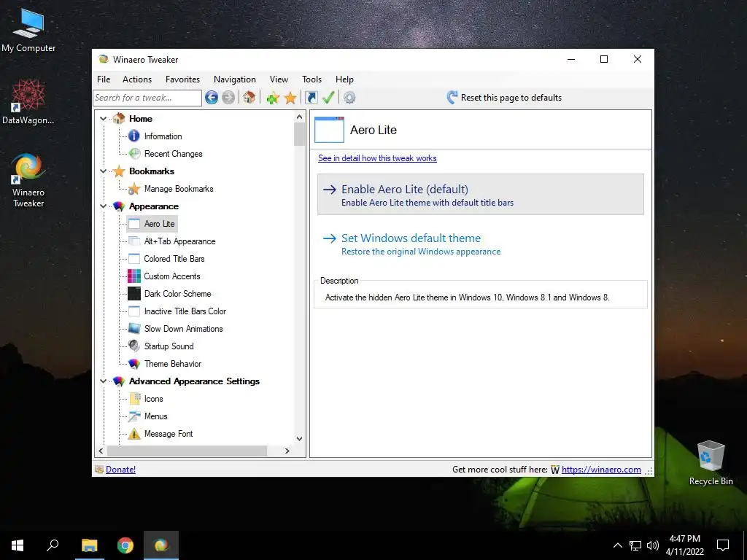Click the Information blue 'i' icon in tree
747x560 pixels.
[134, 136]
